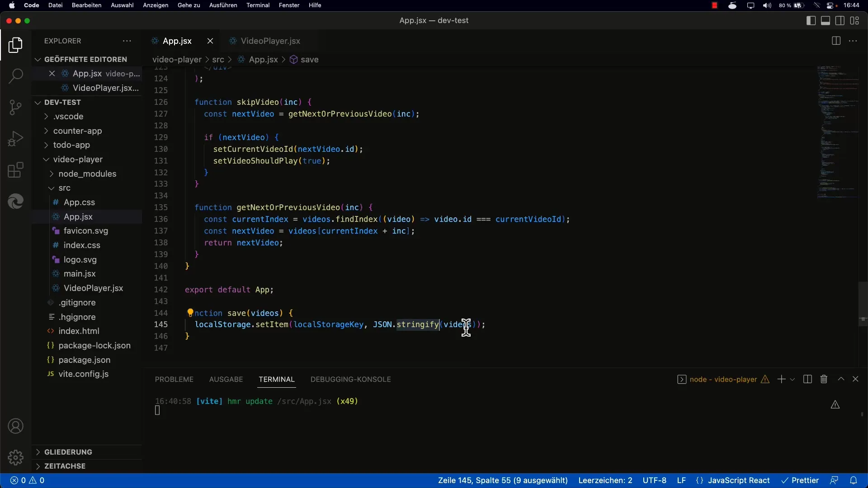Screen dimensions: 868x488
Task: Collapse the GEÖFFNETE EDITOREN section
Action: tap(86, 60)
